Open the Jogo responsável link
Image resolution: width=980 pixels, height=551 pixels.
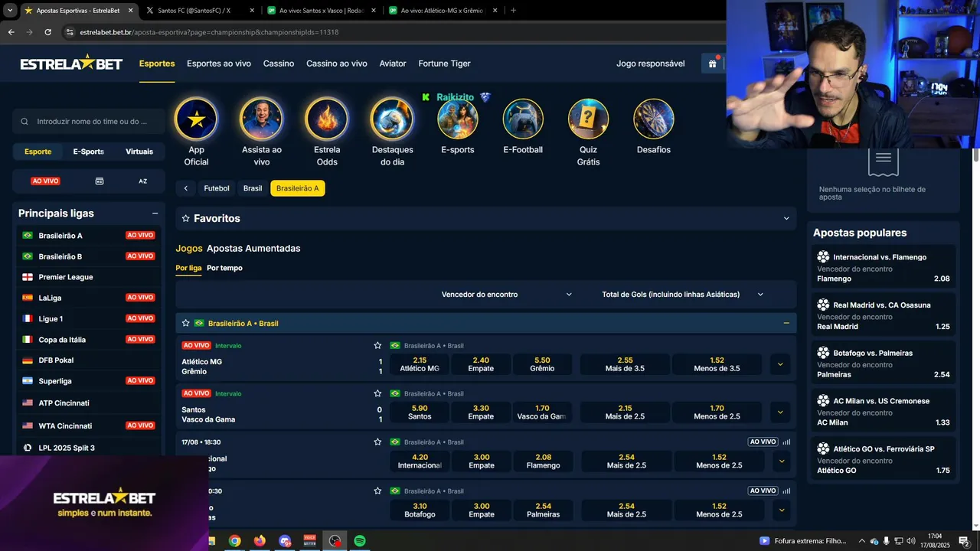tap(651, 64)
